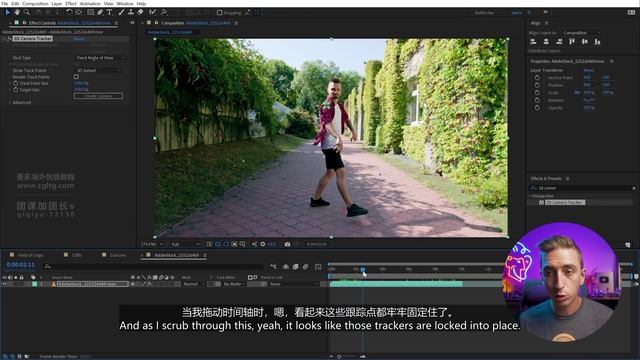Select the Selection arrow tool
Viewport: 640px width, 360px height.
click(8, 13)
